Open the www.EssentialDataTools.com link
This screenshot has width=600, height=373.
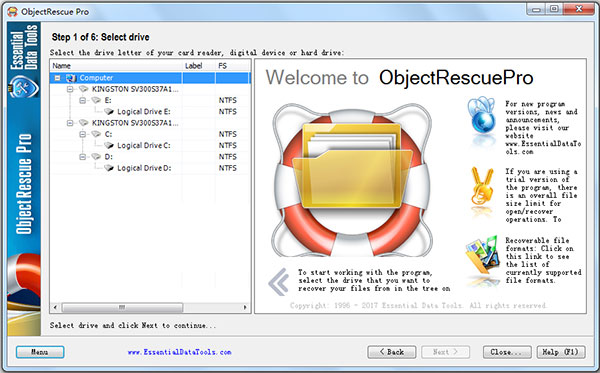pos(179,352)
